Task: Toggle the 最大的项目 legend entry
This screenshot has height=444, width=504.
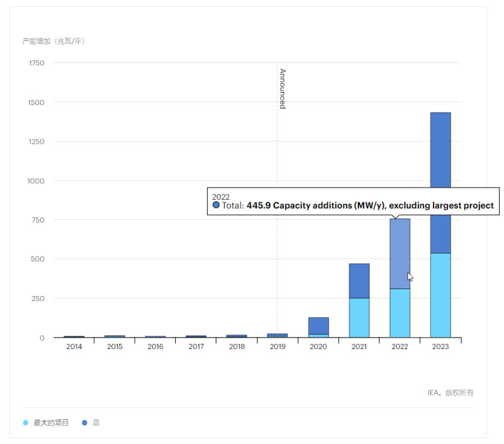Action: (x=51, y=423)
